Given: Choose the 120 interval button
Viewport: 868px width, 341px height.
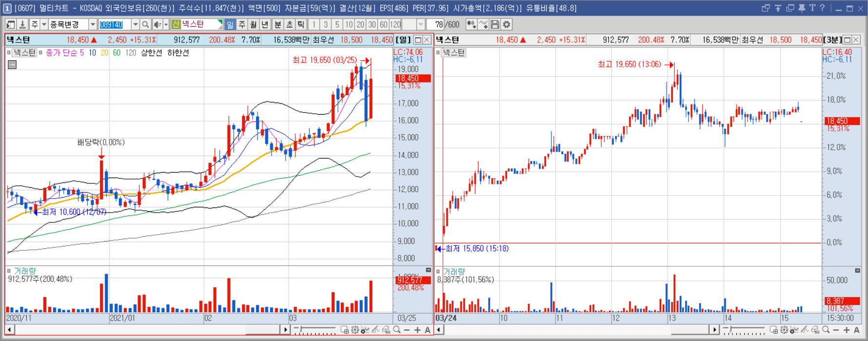Looking at the screenshot, I should [x=395, y=24].
